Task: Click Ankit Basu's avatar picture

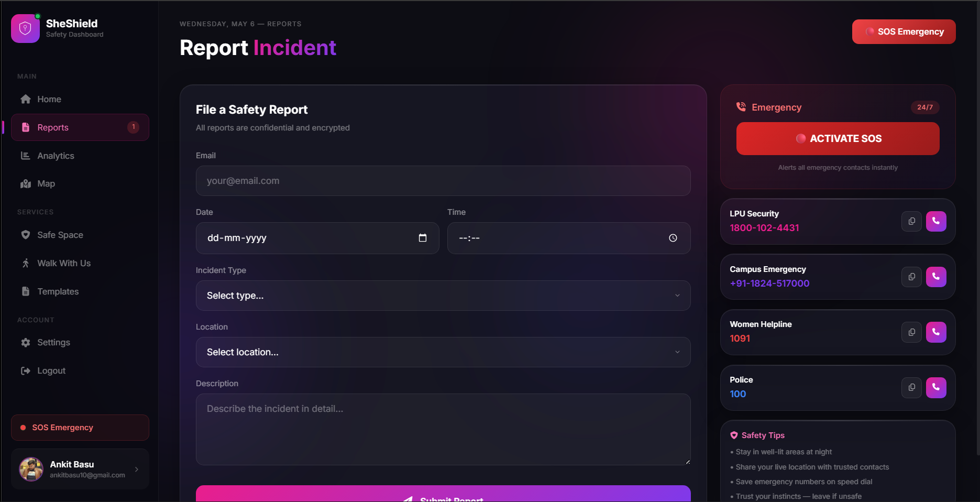Action: tap(31, 469)
